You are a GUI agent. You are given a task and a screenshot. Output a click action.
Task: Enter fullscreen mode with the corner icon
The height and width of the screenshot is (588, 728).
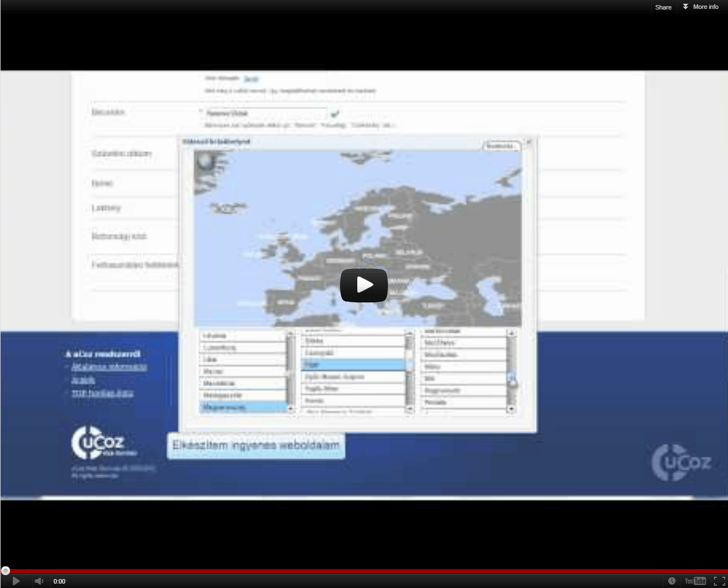point(719,581)
